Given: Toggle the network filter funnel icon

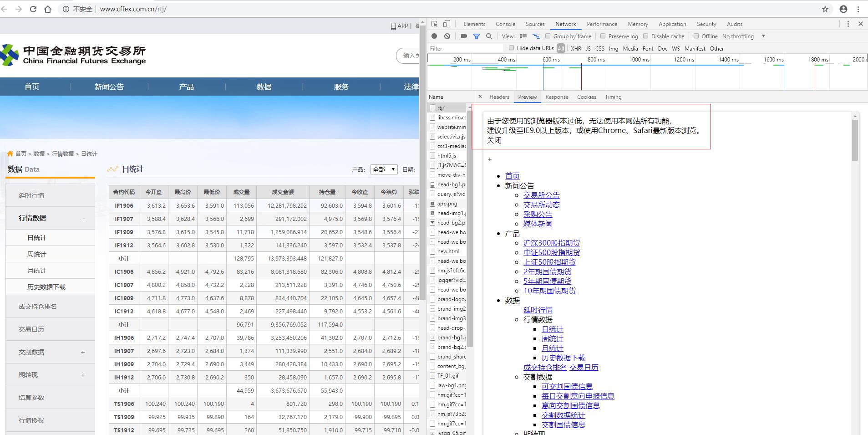Looking at the screenshot, I should (x=477, y=36).
